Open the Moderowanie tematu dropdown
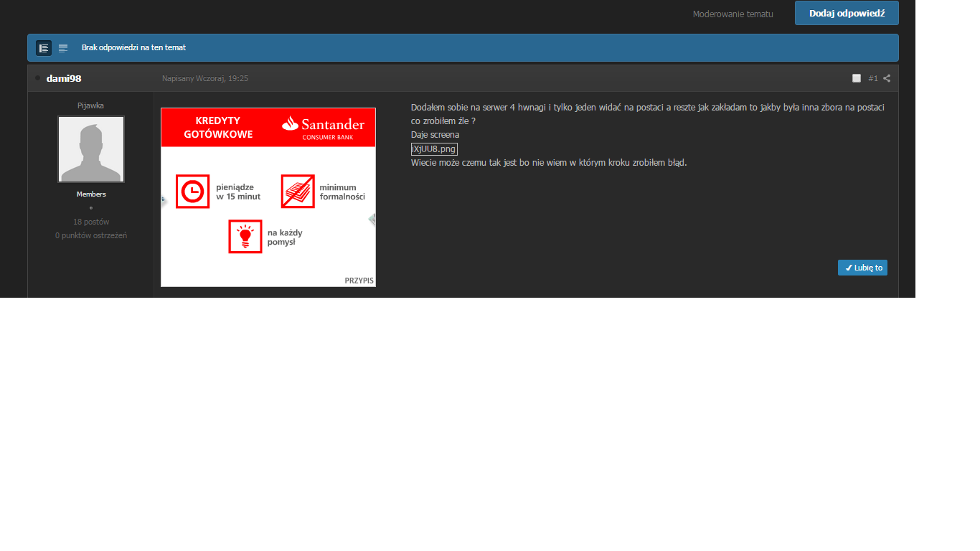 tap(733, 14)
